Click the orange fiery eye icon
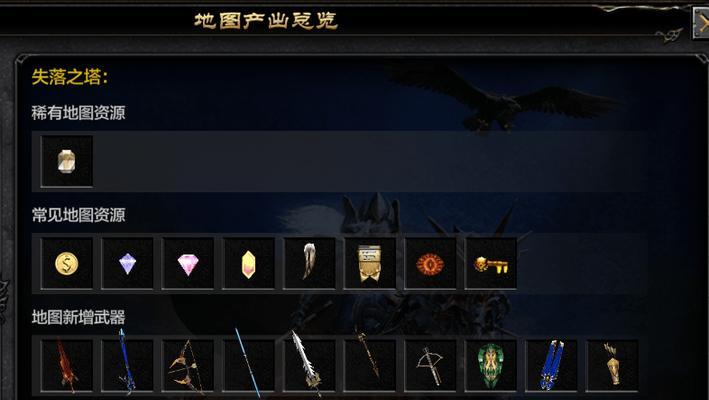 [430, 264]
